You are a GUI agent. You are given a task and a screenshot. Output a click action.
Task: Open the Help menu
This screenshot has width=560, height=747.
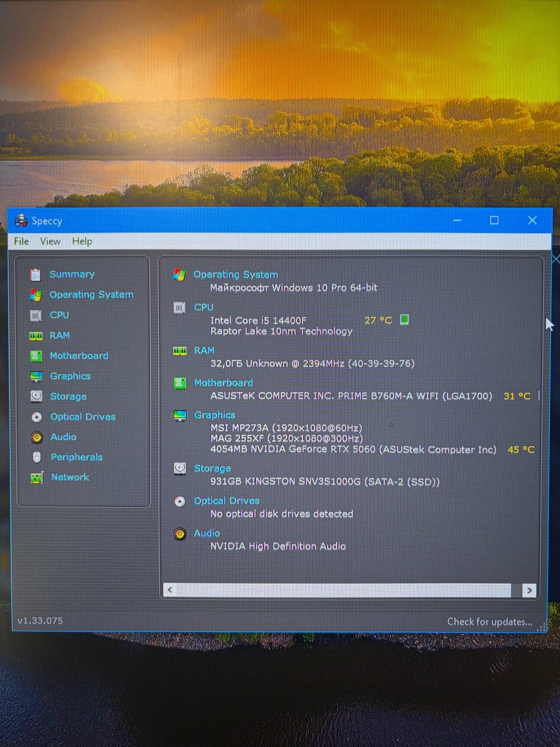coord(82,241)
